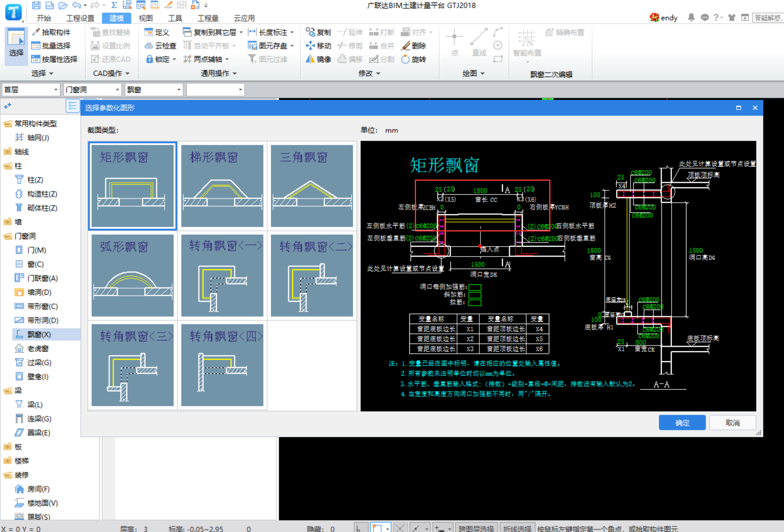
Task: Expand the 复制到其它层 dropdown arrow
Action: (241, 32)
